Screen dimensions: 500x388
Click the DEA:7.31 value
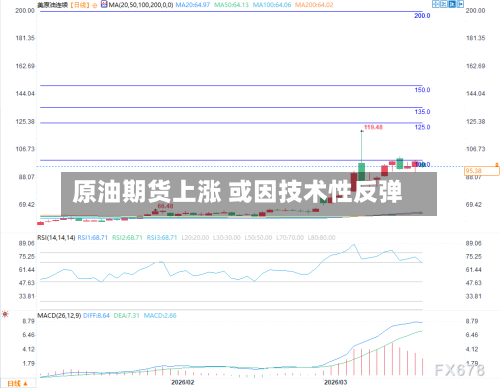click(x=127, y=315)
